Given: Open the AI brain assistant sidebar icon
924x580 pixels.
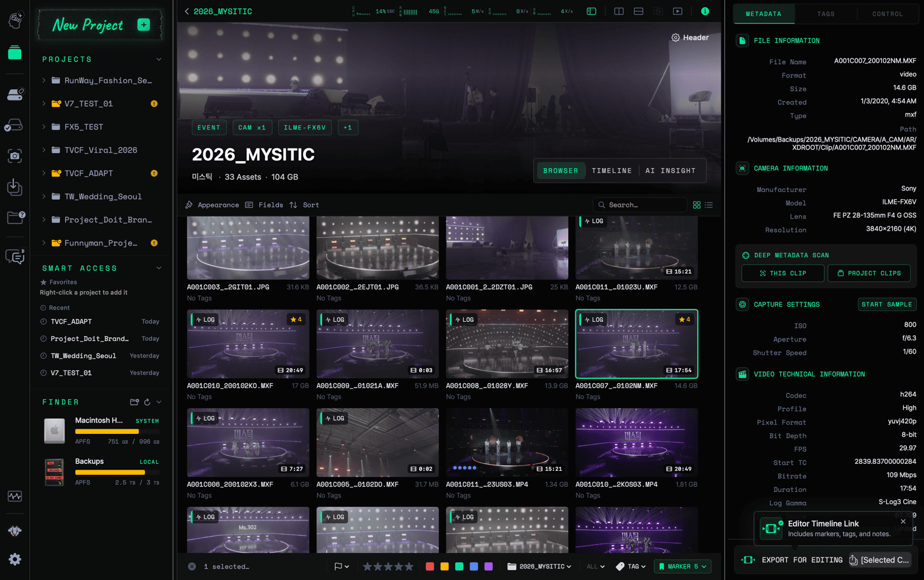Looking at the screenshot, I should [15, 20].
